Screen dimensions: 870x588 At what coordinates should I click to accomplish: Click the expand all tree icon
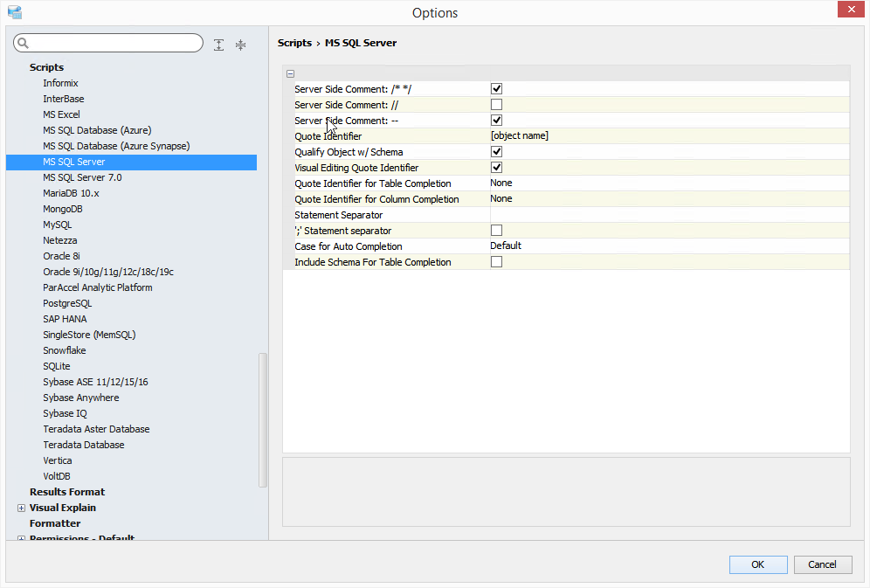click(218, 45)
